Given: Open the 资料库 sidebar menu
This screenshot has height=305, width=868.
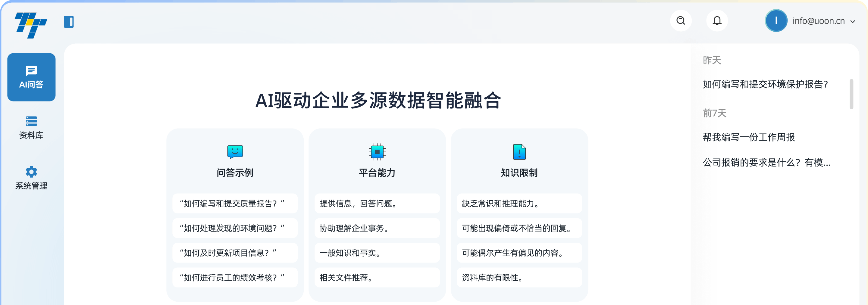Looking at the screenshot, I should [x=31, y=128].
